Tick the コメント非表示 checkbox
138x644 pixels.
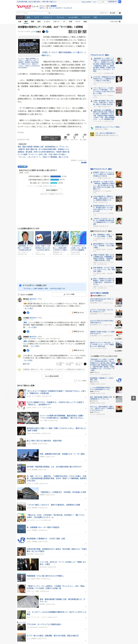tap(75, 380)
